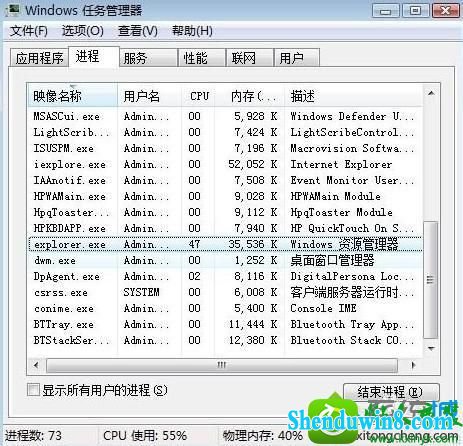This screenshot has width=463, height=446.
Task: Click the 物理内存: 40% status entry
Action: click(263, 436)
